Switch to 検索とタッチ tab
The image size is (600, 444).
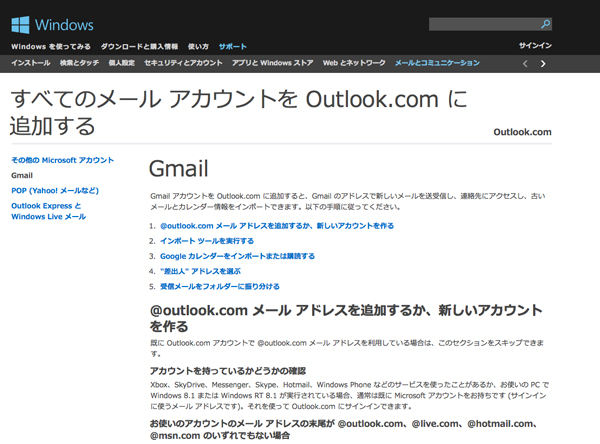[x=79, y=63]
